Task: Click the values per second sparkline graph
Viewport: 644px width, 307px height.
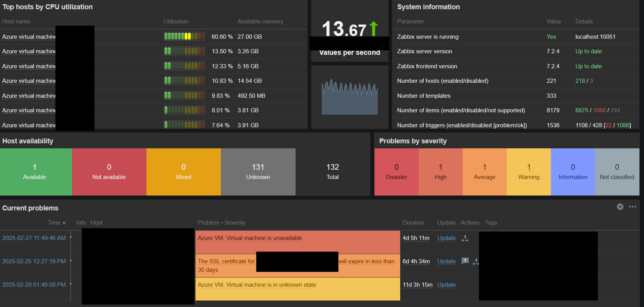Action: (x=350, y=97)
